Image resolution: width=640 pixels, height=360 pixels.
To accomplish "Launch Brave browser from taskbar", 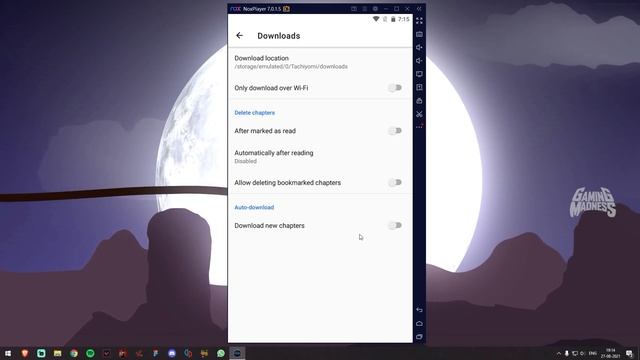I will coord(24,353).
